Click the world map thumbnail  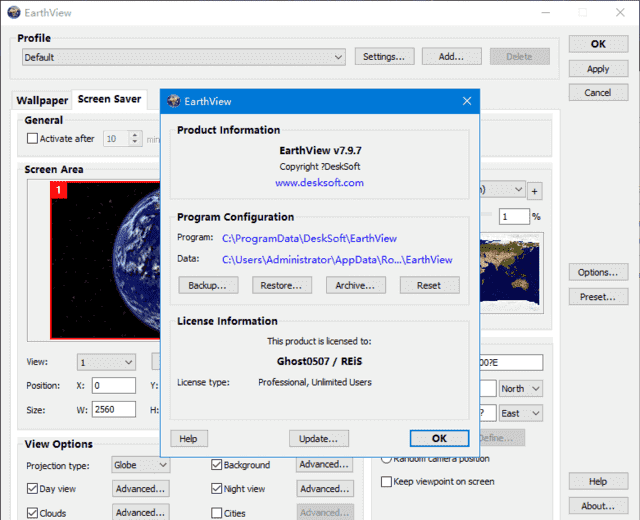tap(511, 273)
